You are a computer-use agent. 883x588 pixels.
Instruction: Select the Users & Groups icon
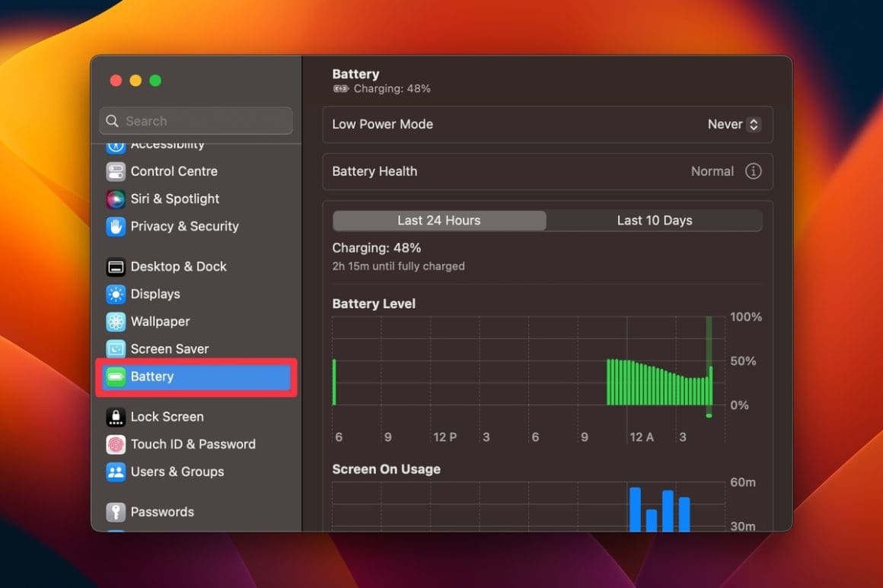tap(116, 472)
